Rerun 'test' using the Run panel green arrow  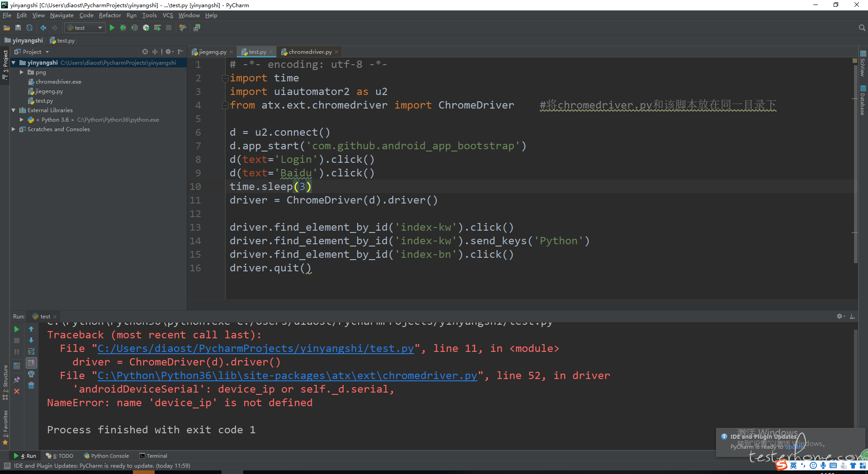pyautogui.click(x=17, y=329)
